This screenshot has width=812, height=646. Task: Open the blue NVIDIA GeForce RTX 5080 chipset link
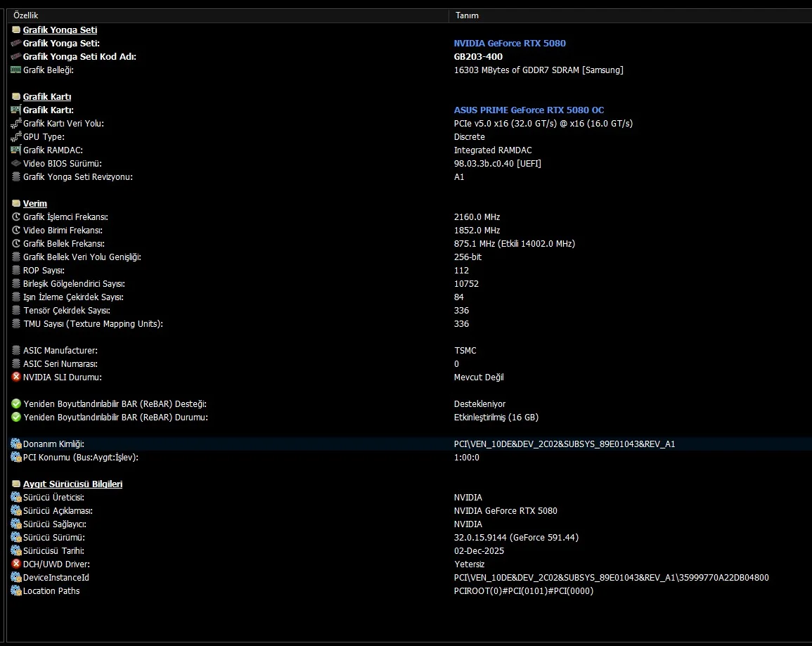point(510,44)
